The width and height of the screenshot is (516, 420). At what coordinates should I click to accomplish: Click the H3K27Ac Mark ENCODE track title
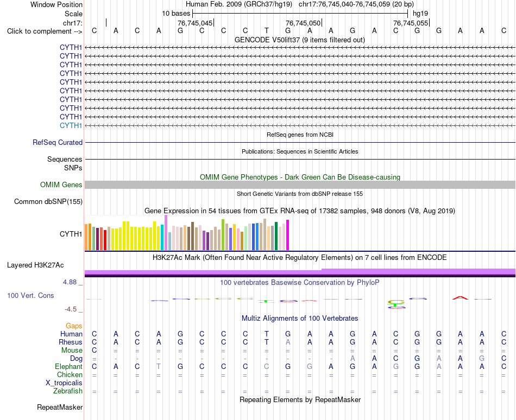pos(300,258)
